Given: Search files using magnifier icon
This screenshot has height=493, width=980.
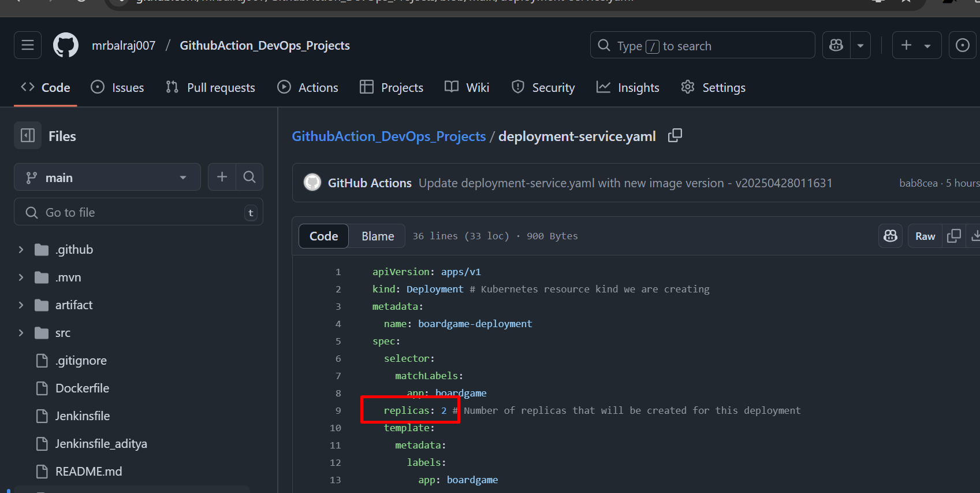Looking at the screenshot, I should [249, 177].
